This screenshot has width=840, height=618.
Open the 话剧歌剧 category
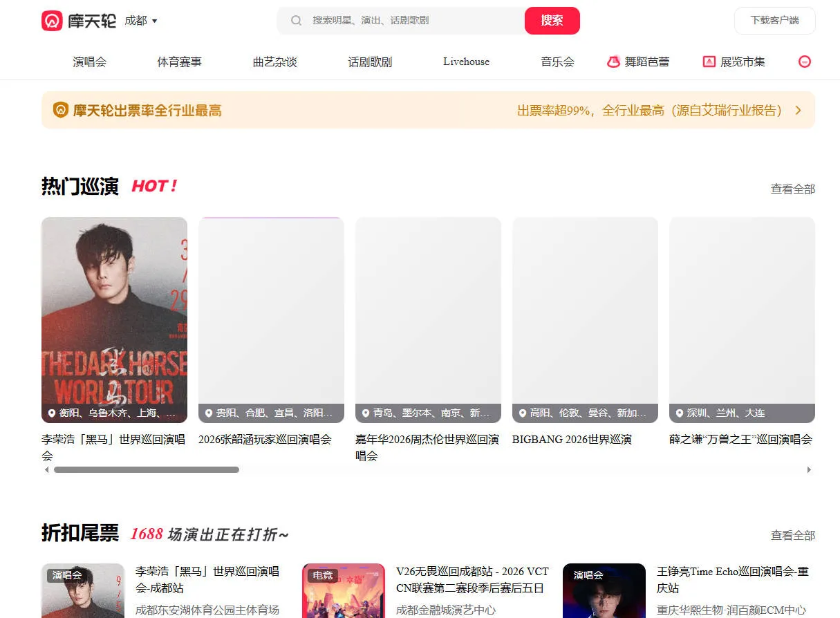pos(370,62)
